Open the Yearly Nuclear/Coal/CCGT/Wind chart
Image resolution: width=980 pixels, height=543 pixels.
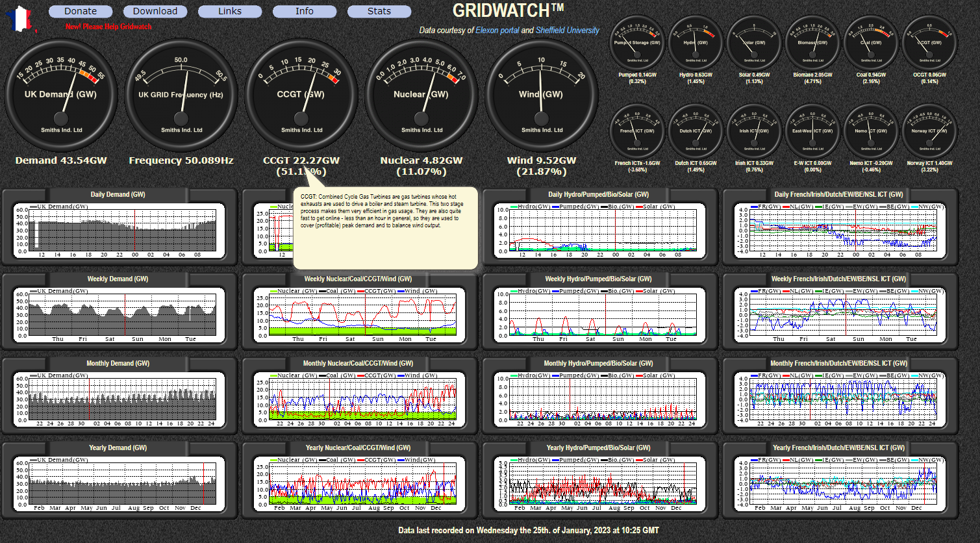pyautogui.click(x=358, y=480)
